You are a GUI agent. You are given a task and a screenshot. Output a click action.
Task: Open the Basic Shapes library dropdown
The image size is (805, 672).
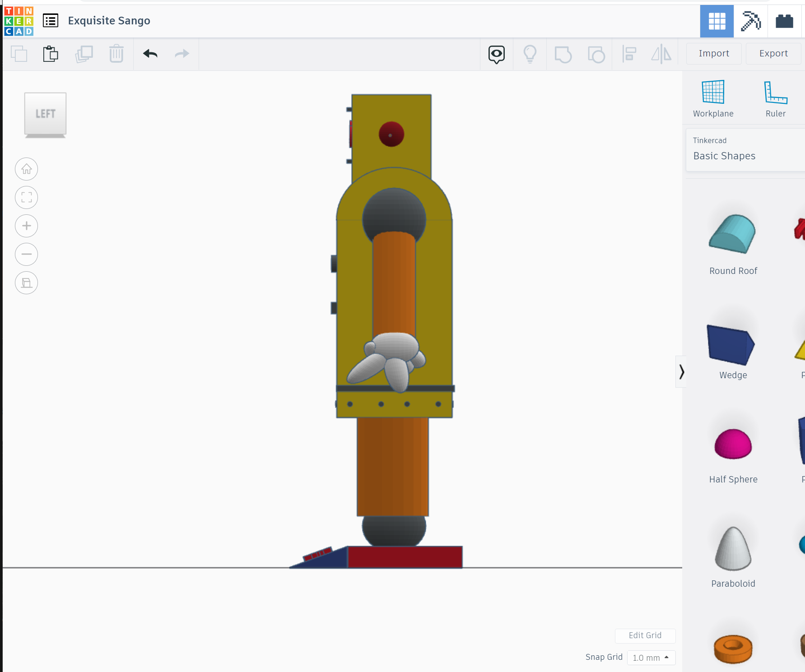[745, 149]
